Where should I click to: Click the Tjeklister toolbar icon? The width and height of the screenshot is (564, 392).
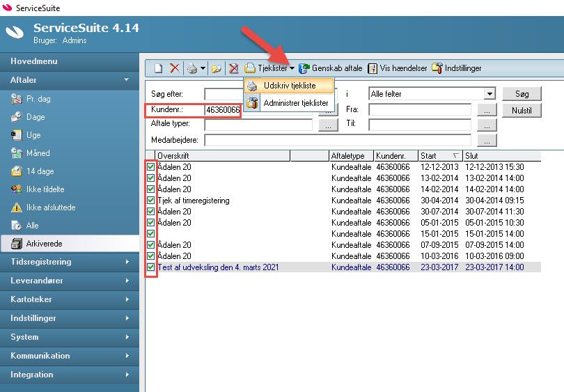click(x=250, y=68)
